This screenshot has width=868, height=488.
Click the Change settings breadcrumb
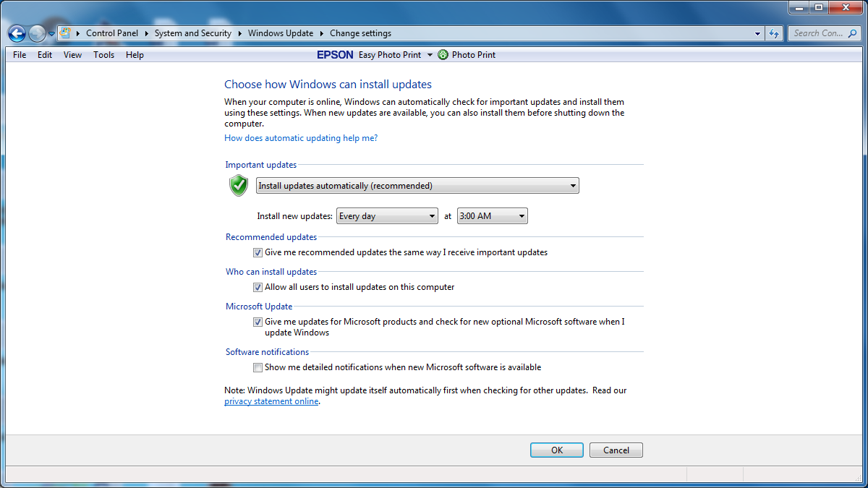point(360,33)
